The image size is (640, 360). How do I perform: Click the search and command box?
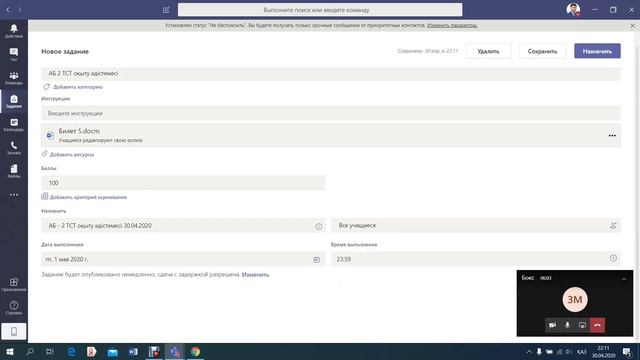(320, 9)
